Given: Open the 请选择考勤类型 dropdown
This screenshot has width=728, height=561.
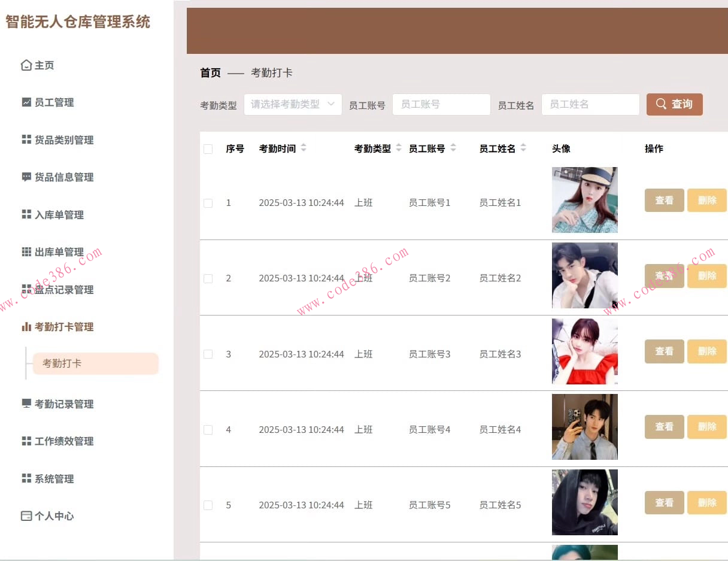Looking at the screenshot, I should [x=293, y=104].
